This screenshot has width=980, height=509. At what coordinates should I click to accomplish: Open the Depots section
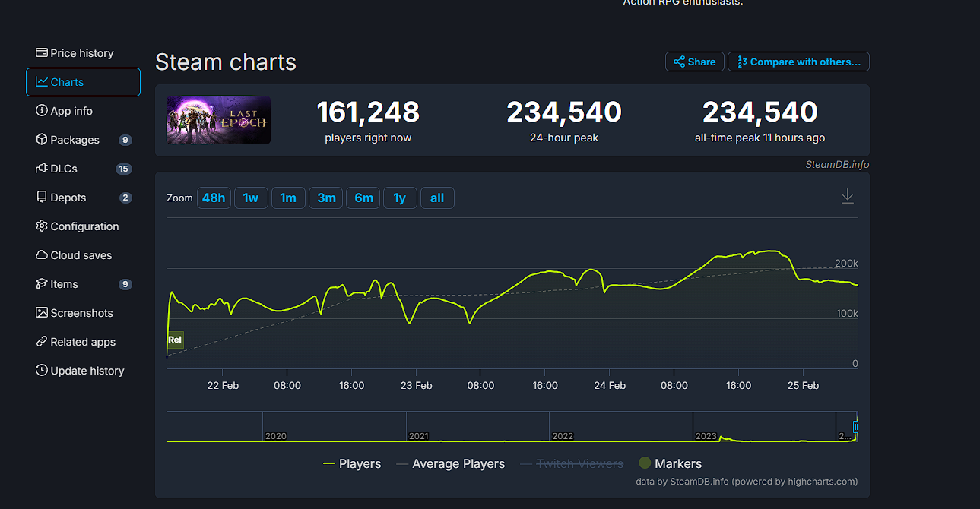pos(68,197)
